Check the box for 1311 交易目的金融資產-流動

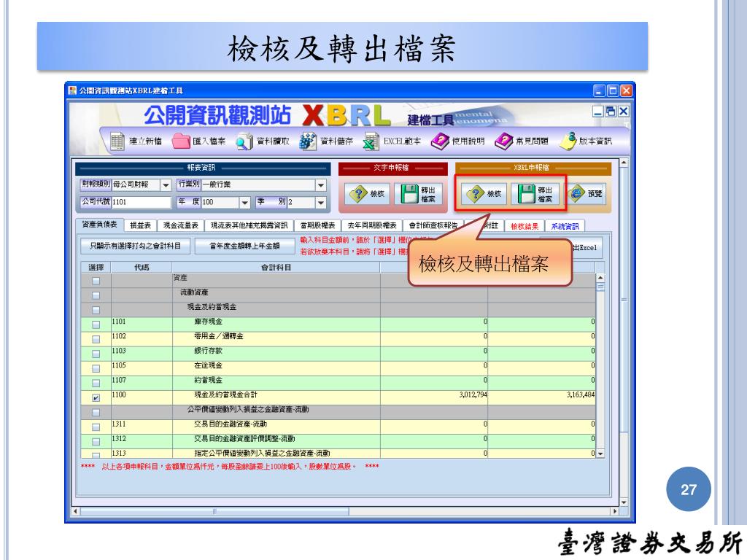coord(96,427)
